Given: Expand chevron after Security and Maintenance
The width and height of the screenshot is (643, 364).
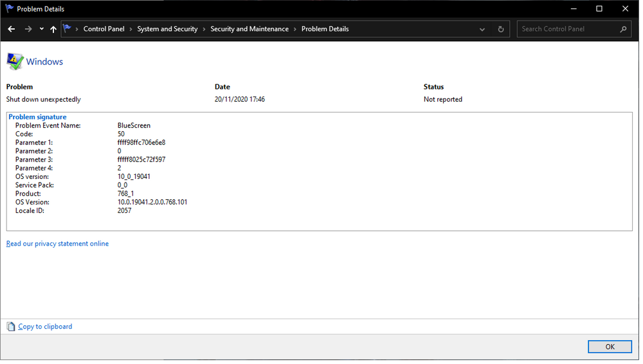Looking at the screenshot, I should (296, 29).
